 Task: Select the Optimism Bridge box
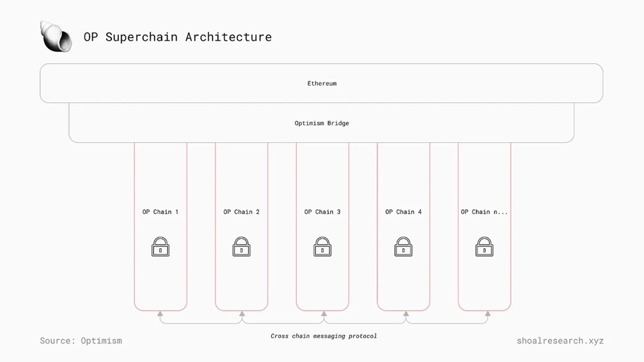pos(321,123)
